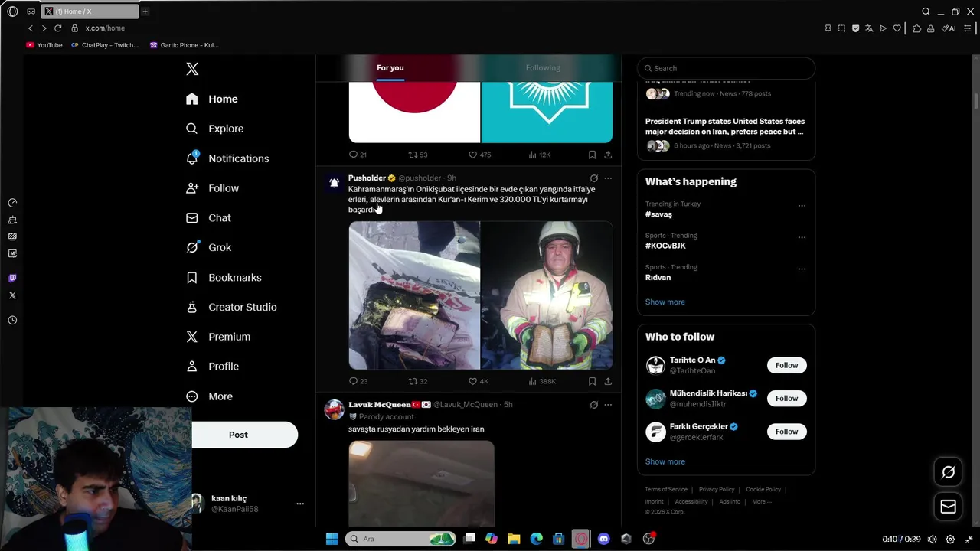Screen dimensions: 980x551
Task: Reply to Pusholder post with 23 replies
Action: tap(358, 381)
